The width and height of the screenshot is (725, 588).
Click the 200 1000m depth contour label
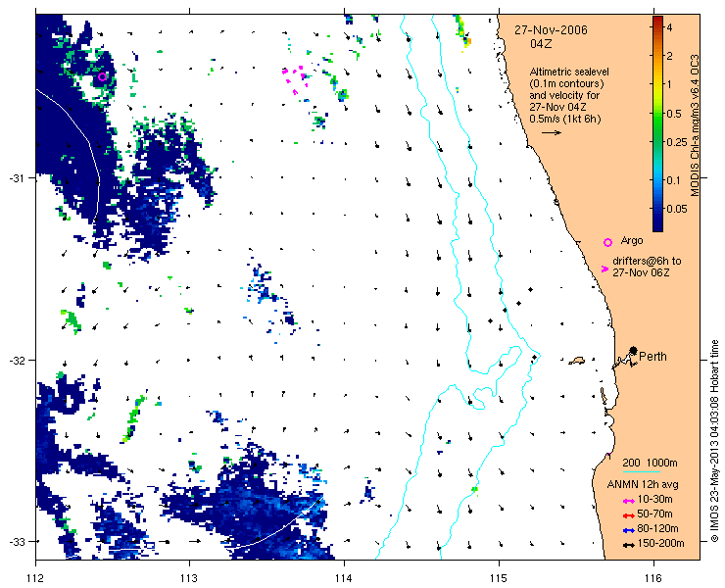650,463
